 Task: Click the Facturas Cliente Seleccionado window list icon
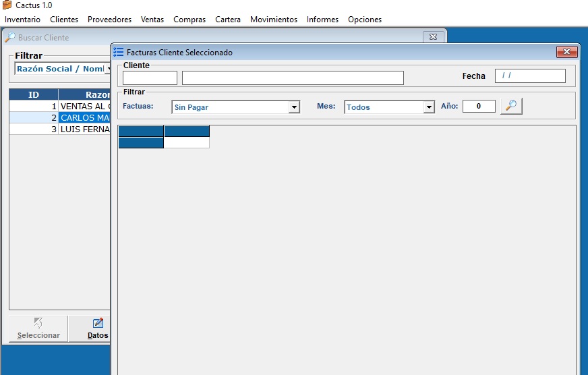point(119,52)
